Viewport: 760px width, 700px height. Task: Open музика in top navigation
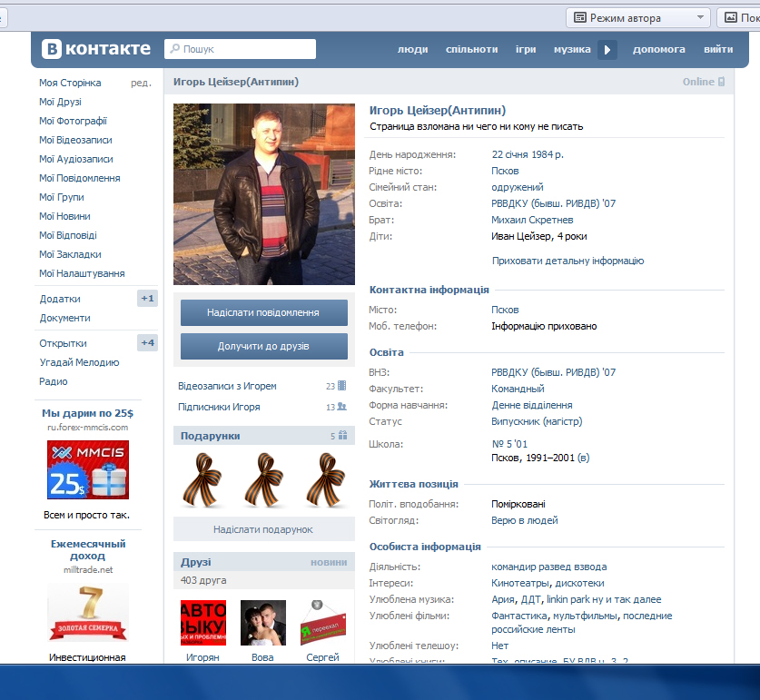point(572,49)
